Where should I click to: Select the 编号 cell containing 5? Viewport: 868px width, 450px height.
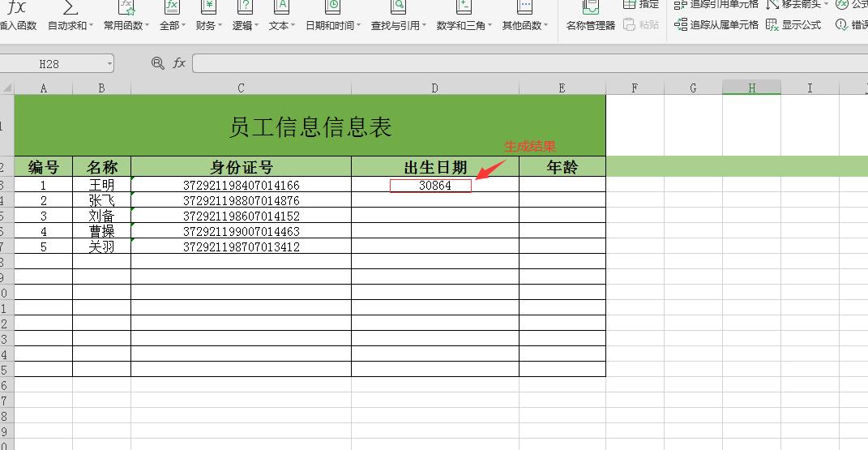(x=43, y=246)
